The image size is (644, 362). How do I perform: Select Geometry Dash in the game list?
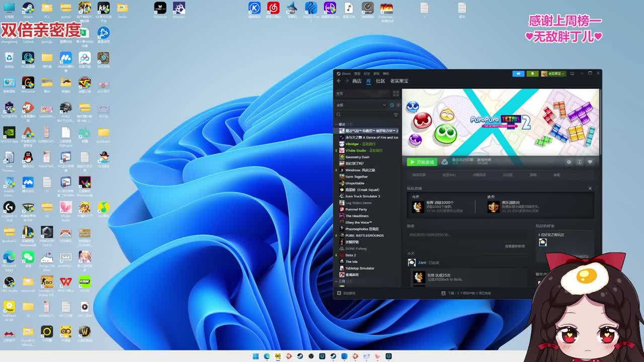357,157
